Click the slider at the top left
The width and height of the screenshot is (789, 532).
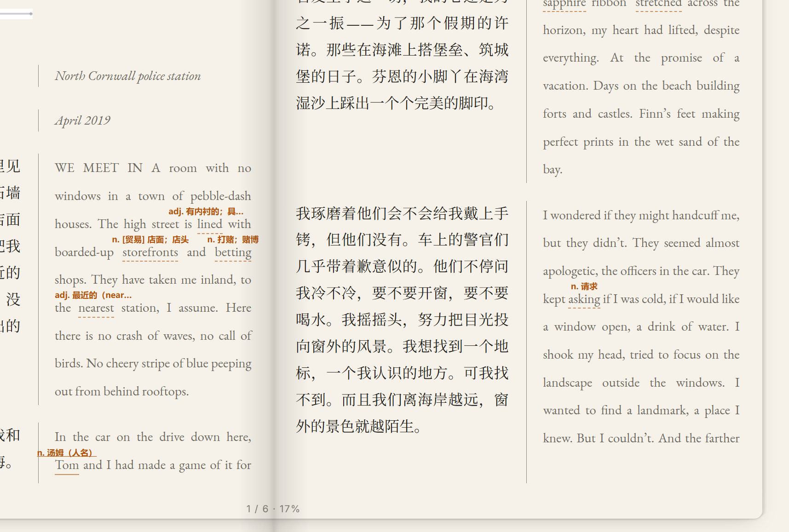[x=16, y=14]
